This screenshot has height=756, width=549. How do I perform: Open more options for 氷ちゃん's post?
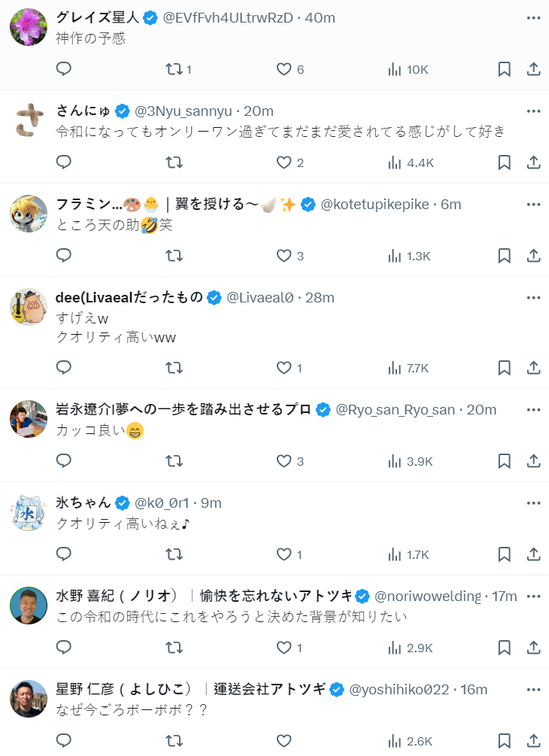tap(533, 502)
